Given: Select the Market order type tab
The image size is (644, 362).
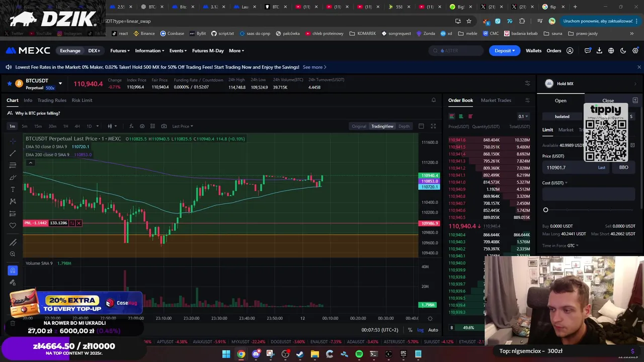Looking at the screenshot, I should [x=566, y=130].
